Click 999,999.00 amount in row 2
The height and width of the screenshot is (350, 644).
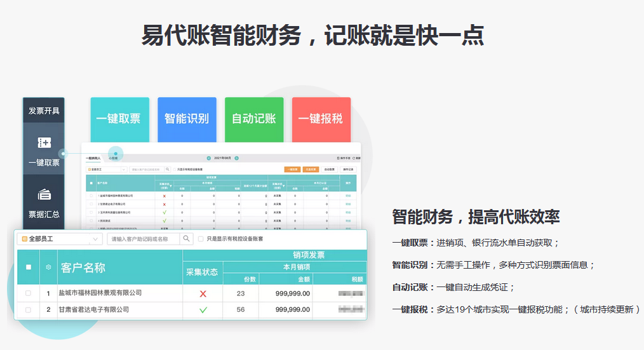293,310
